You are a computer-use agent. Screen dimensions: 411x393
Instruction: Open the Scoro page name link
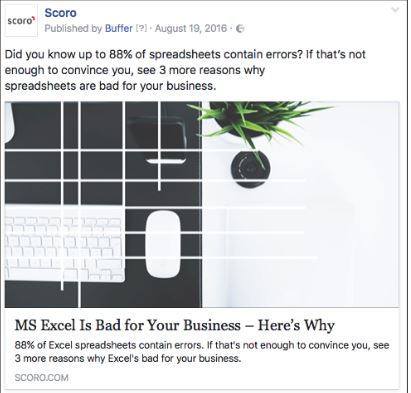click(x=60, y=13)
